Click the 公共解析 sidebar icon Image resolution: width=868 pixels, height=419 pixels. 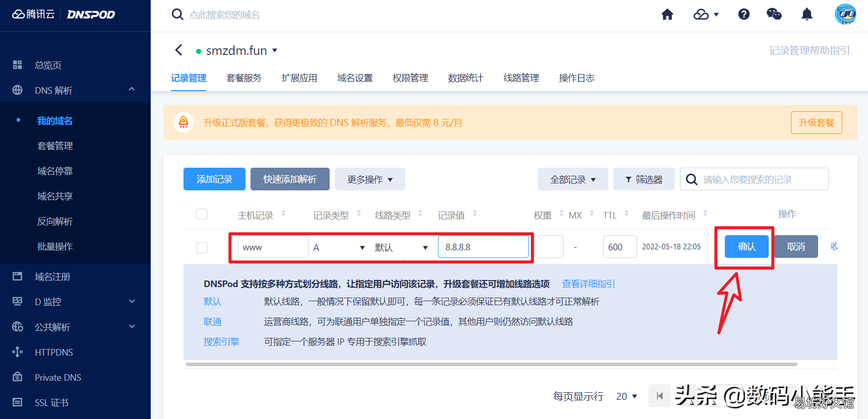(18, 327)
